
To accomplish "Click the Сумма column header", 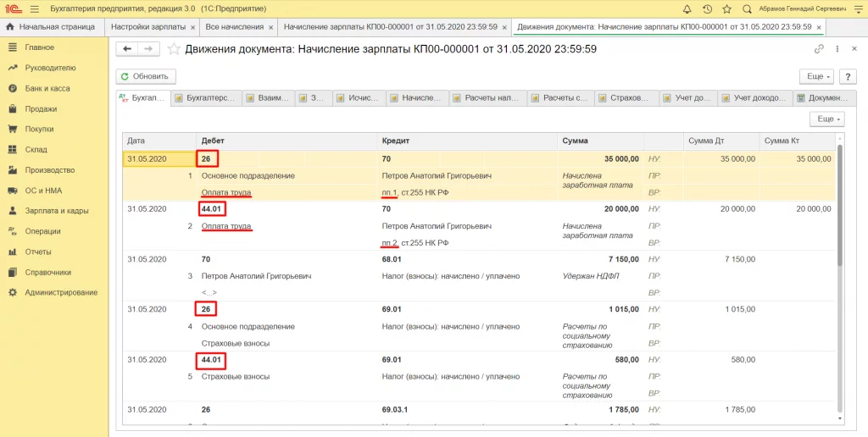I will pyautogui.click(x=601, y=141).
